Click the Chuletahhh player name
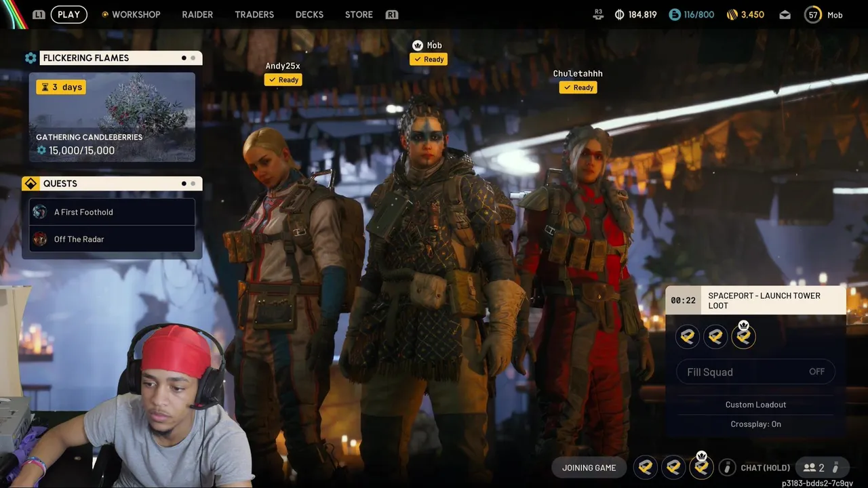868x488 pixels. click(578, 73)
